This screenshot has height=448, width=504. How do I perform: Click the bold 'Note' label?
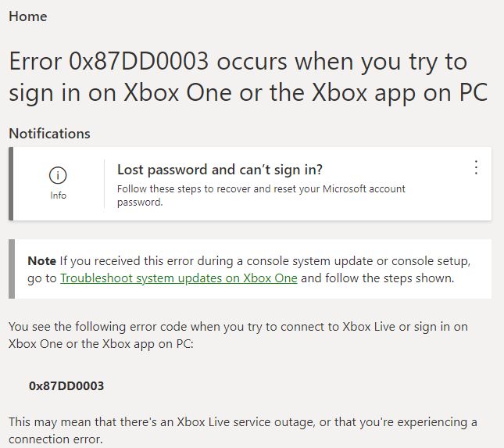pyautogui.click(x=41, y=261)
